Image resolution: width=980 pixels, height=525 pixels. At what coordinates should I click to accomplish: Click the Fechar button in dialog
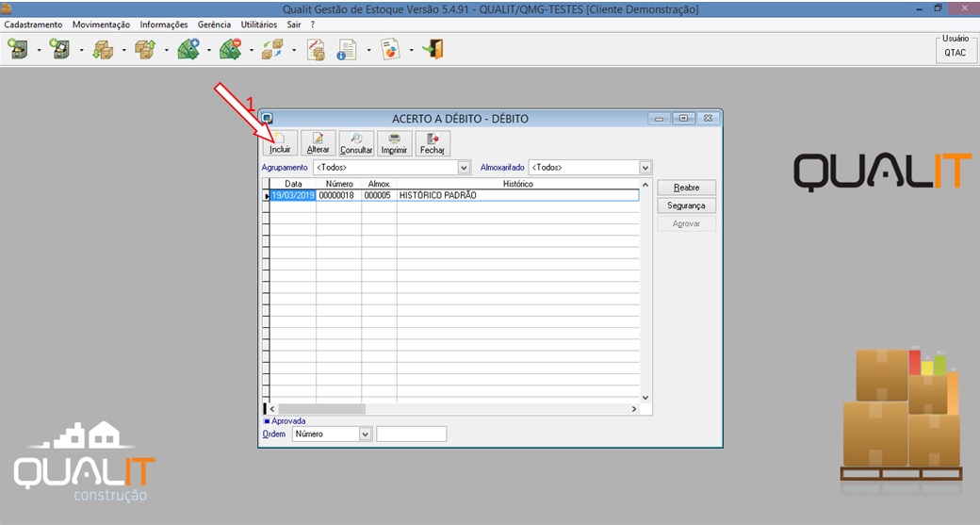433,143
